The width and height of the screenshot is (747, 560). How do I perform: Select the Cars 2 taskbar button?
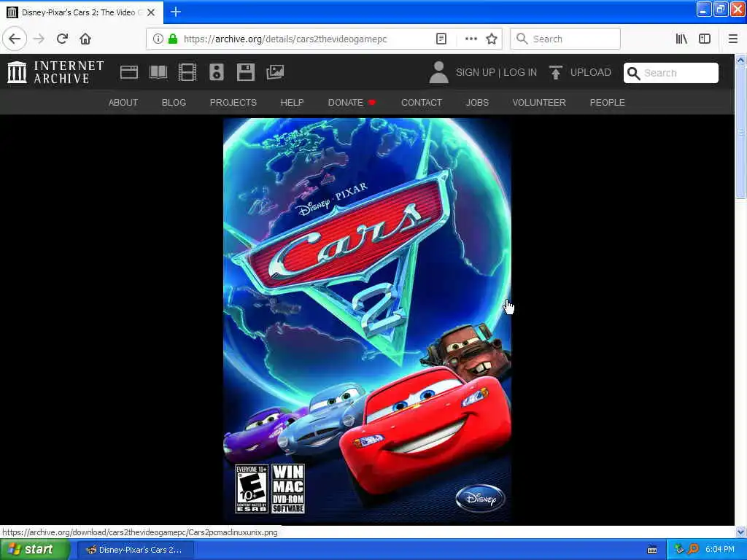135,550
